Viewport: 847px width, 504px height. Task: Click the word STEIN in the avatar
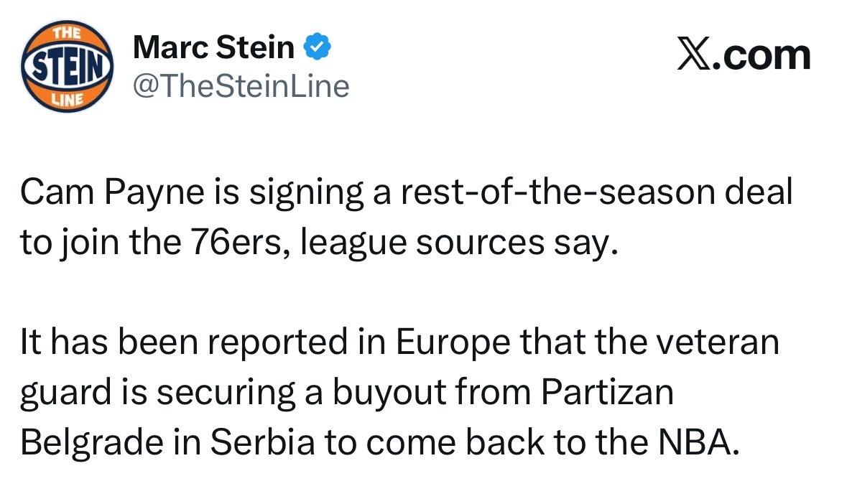pyautogui.click(x=68, y=67)
